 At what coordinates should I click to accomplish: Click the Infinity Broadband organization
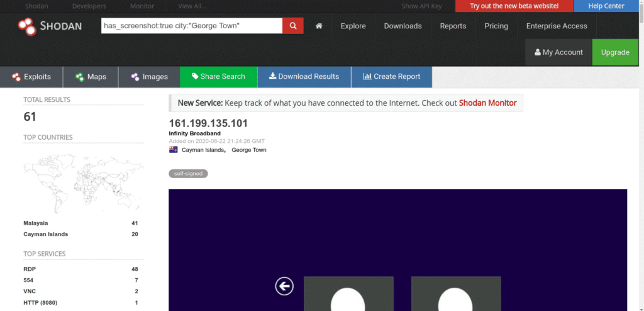(x=195, y=133)
